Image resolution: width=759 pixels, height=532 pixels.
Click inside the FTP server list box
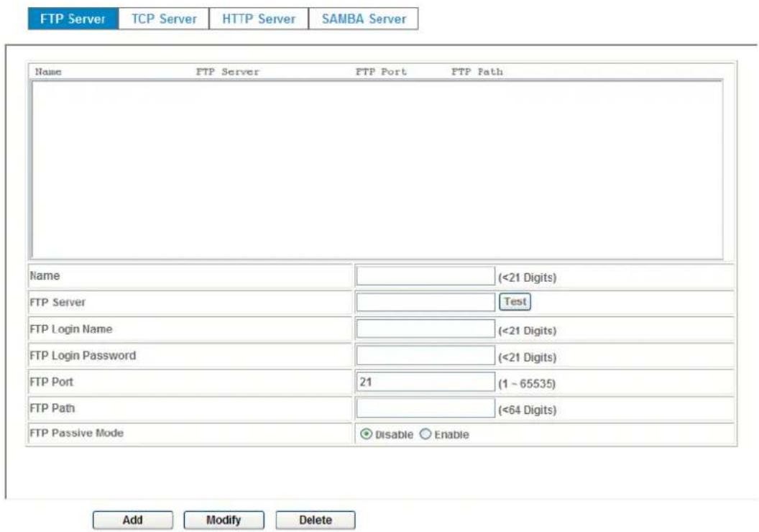[377, 170]
